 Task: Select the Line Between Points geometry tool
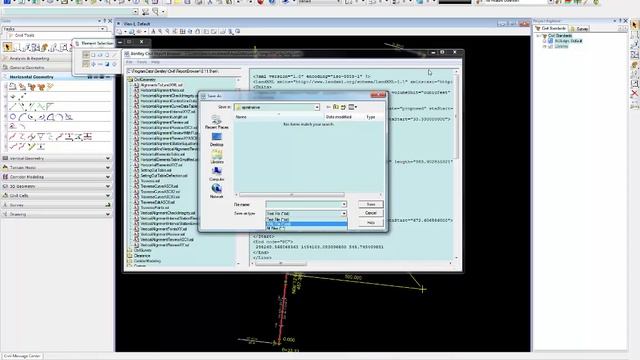pyautogui.click(x=13, y=107)
